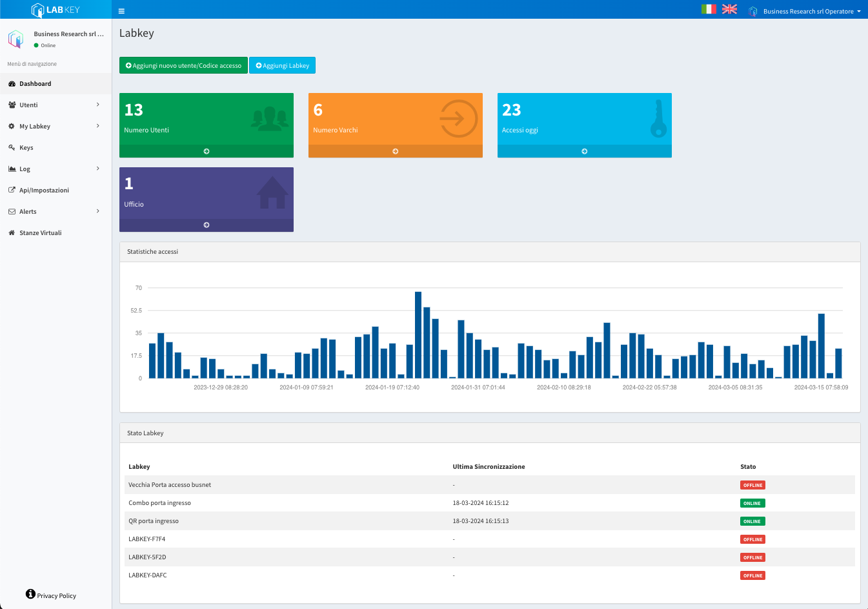Viewport: 868px width, 609px height.
Task: Switch language to Italian flag
Action: click(709, 9)
